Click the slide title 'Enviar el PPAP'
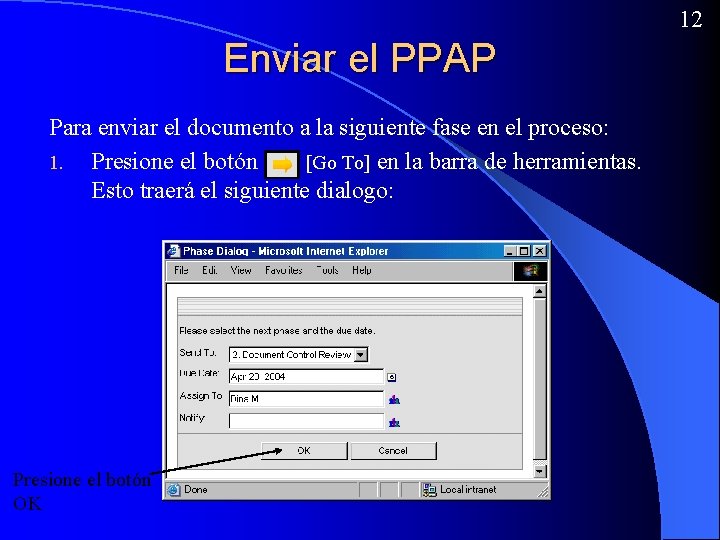720x540 pixels. tap(360, 58)
